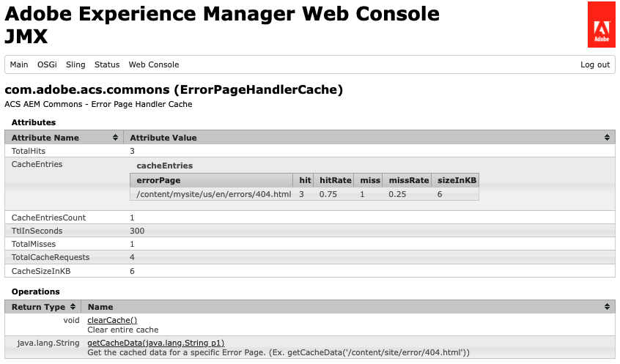Click the missRate column header
The width and height of the screenshot is (620, 364).
click(x=407, y=180)
